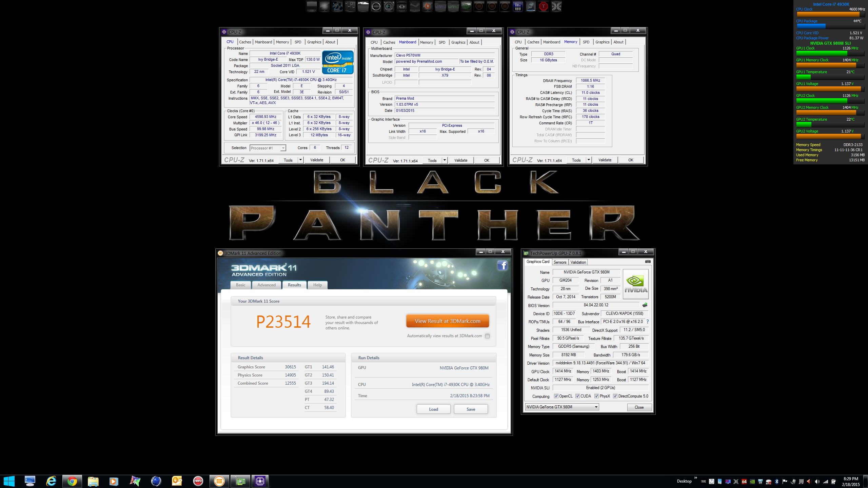Image resolution: width=868 pixels, height=488 pixels.
Task: Open the red T stop-sign icon in the top dock
Action: click(x=544, y=6)
